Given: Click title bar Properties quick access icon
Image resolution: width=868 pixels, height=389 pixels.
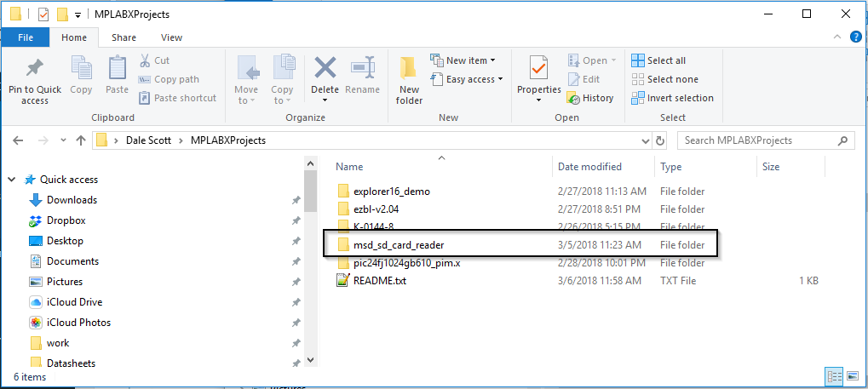Looking at the screenshot, I should point(43,14).
